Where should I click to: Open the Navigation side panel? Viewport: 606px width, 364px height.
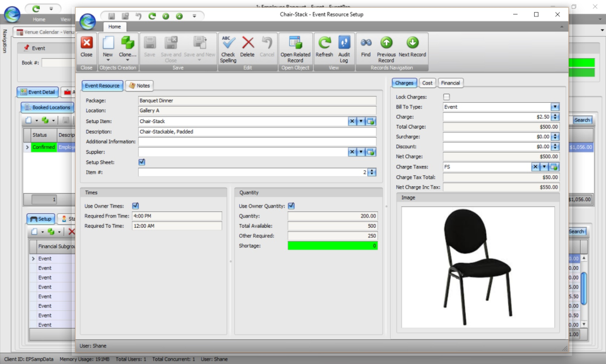click(4, 41)
